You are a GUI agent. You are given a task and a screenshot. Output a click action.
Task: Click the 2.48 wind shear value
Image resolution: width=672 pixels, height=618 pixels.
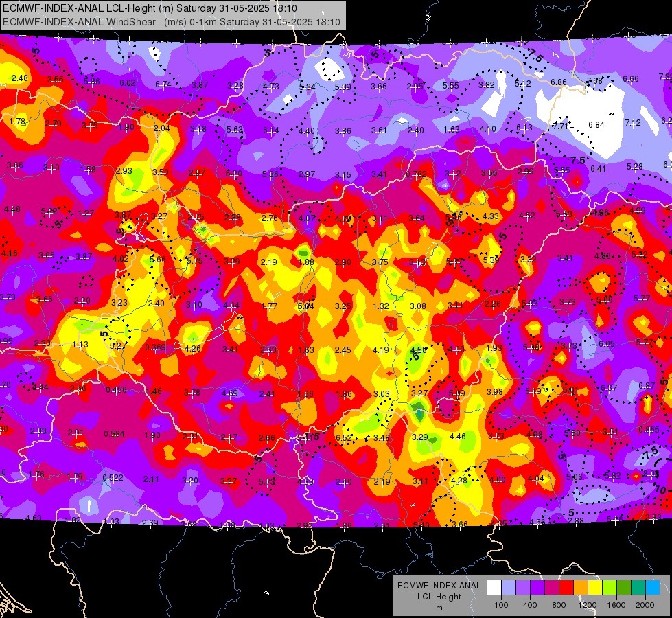click(x=20, y=78)
